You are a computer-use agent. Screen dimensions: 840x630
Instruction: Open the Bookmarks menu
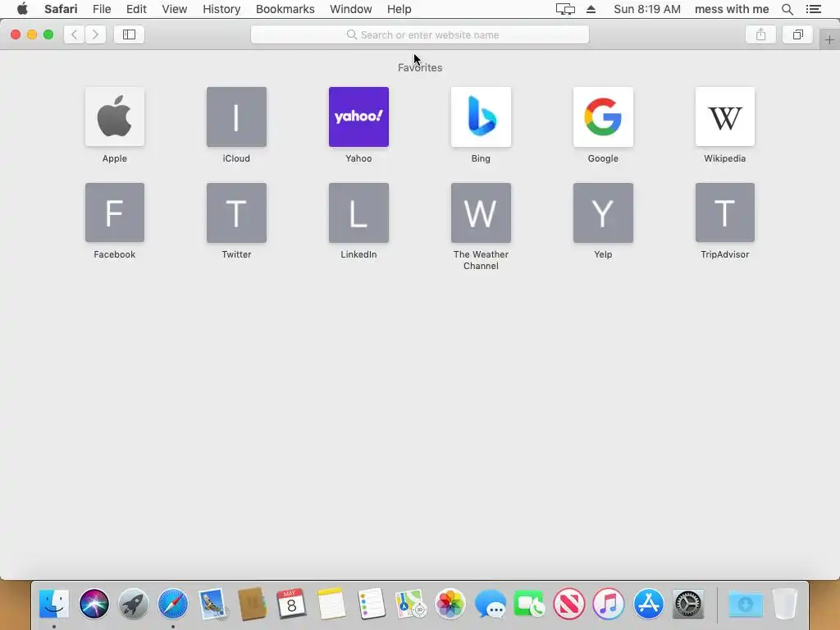coord(285,9)
